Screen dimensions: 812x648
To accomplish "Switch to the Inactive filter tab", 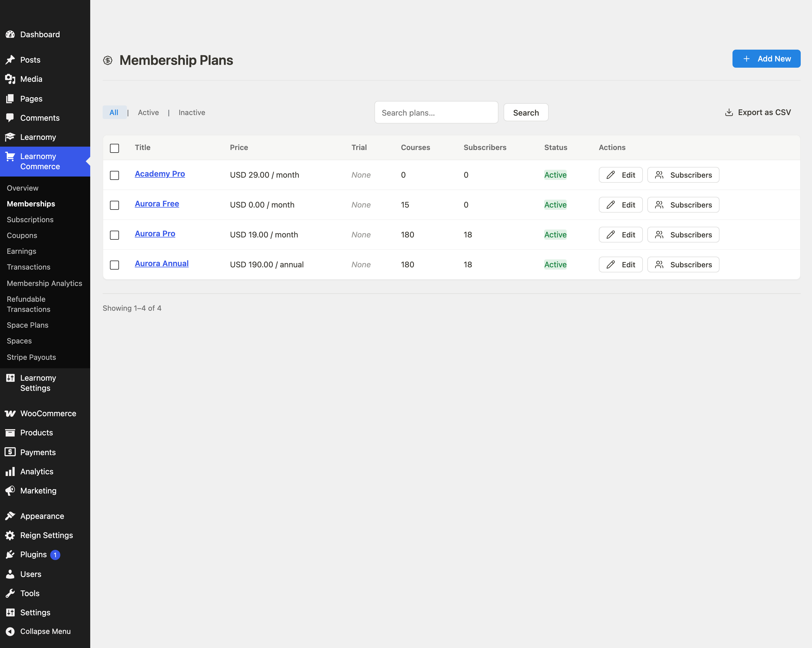I will (192, 112).
